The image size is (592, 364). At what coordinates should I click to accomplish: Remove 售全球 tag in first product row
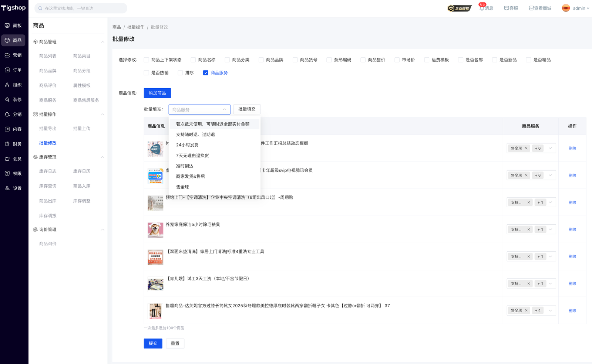tap(526, 148)
